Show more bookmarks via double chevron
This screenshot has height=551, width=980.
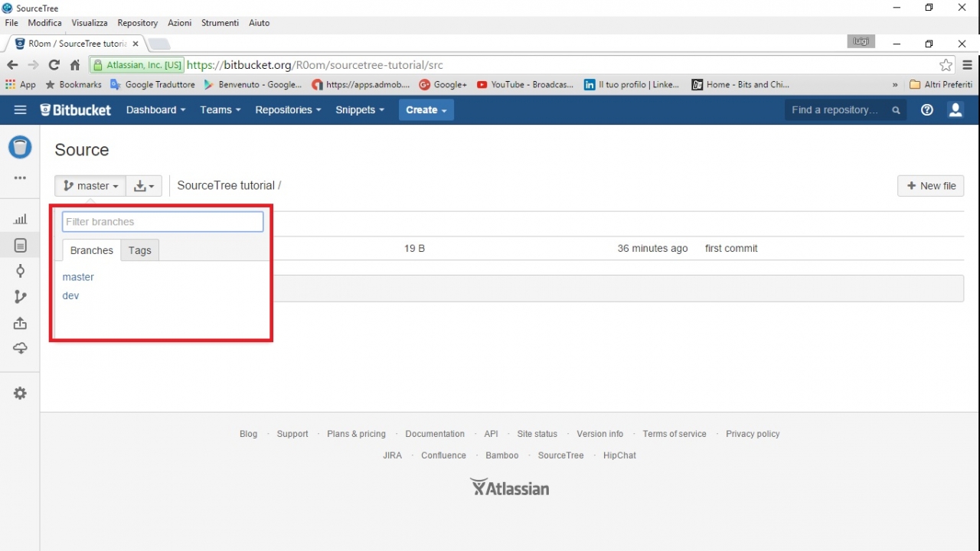(895, 85)
